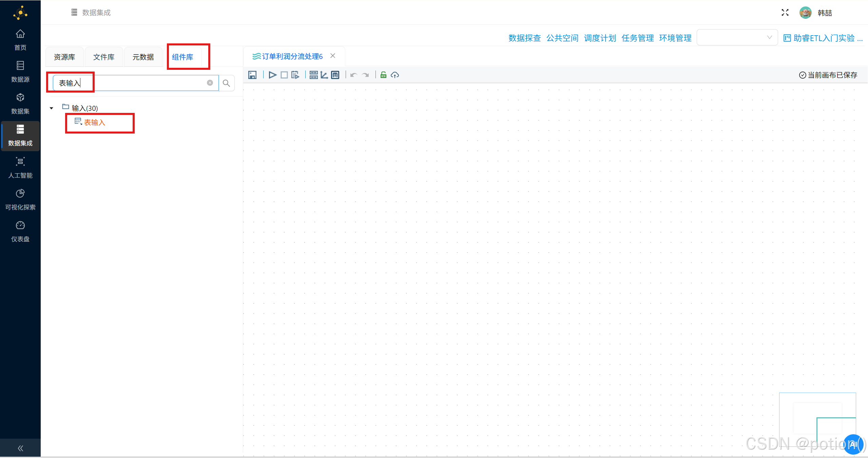The image size is (868, 458).
Task: Click the axis chart toolbar icon
Action: [x=324, y=75]
